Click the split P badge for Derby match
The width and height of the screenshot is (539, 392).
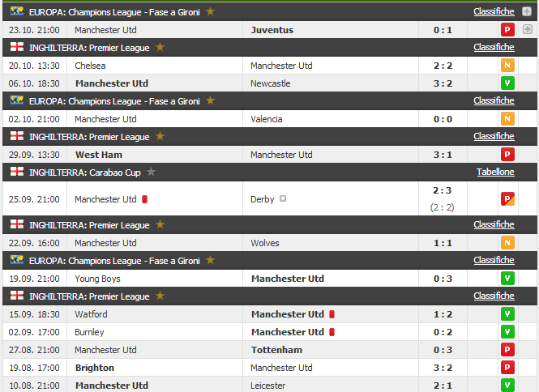tap(507, 199)
